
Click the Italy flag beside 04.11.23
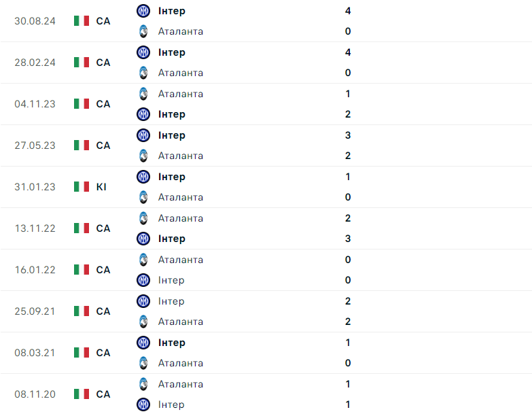click(82, 104)
